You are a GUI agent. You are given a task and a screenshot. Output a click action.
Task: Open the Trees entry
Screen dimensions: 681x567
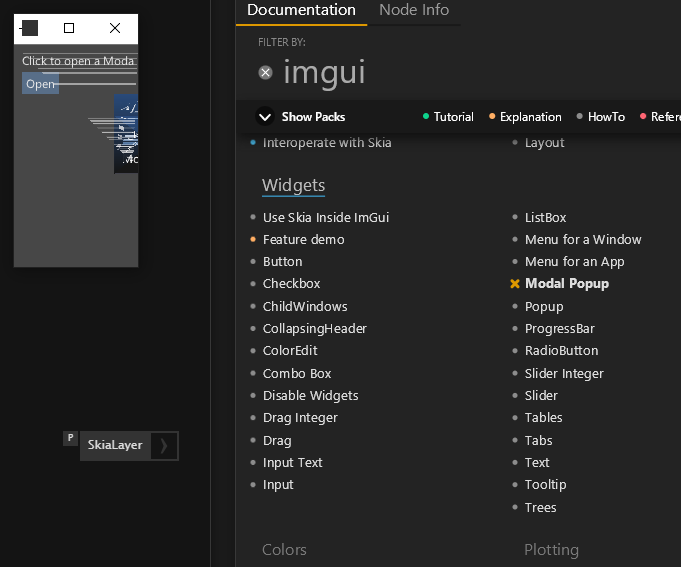[x=540, y=508]
